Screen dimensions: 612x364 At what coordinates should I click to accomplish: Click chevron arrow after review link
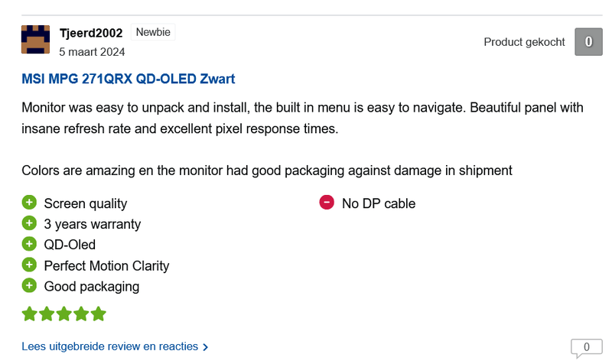point(206,347)
